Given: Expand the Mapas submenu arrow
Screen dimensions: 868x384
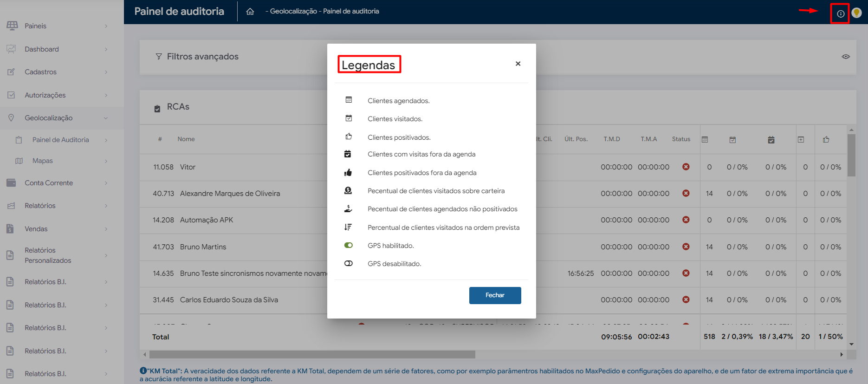Looking at the screenshot, I should pyautogui.click(x=106, y=161).
